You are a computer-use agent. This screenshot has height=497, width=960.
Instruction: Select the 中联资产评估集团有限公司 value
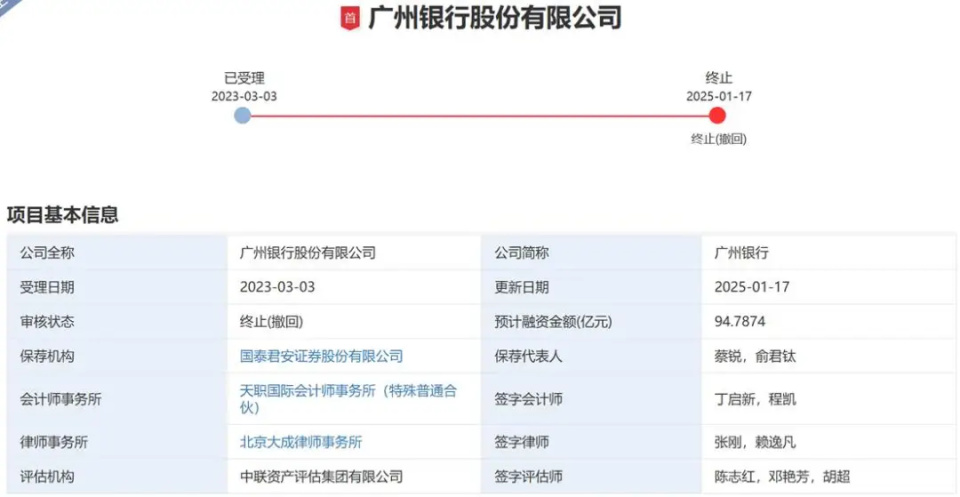pos(321,476)
